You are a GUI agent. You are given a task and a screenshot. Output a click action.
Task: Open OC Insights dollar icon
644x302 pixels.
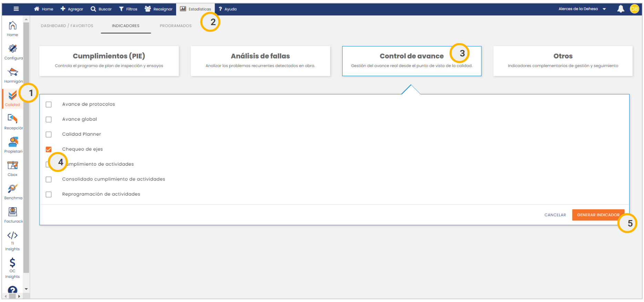click(12, 263)
